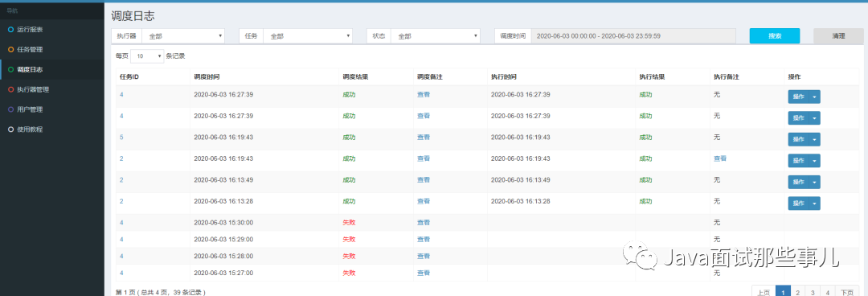The height and width of the screenshot is (296, 868).
Task: Open task ID 4 link in 15:30:00 row
Action: tap(121, 222)
